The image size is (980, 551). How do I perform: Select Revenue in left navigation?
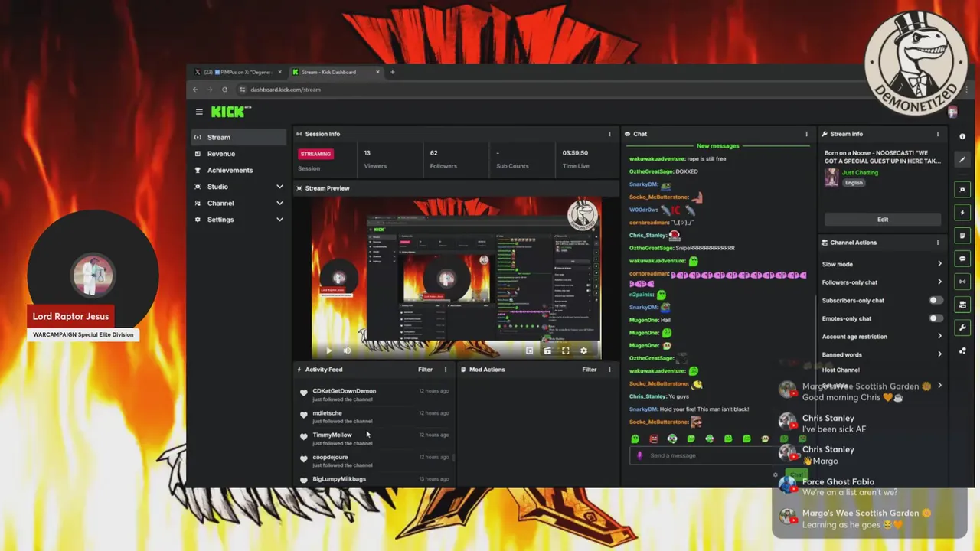[x=239, y=154]
